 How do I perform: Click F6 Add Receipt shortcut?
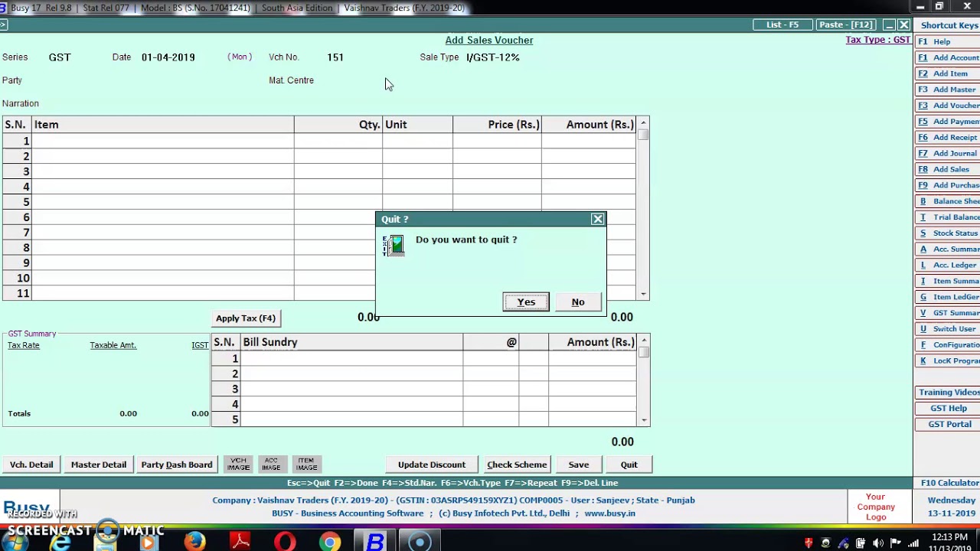(947, 137)
